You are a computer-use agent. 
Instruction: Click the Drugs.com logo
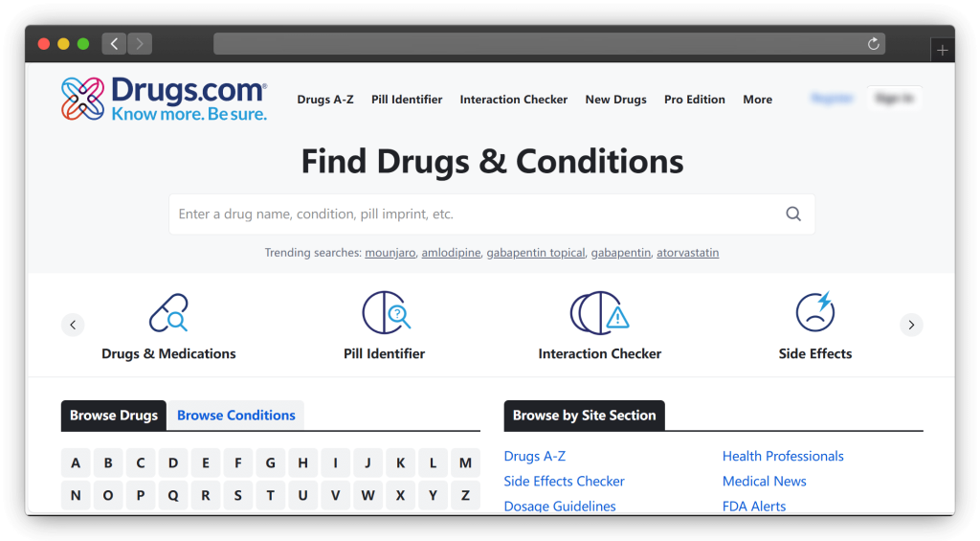164,100
